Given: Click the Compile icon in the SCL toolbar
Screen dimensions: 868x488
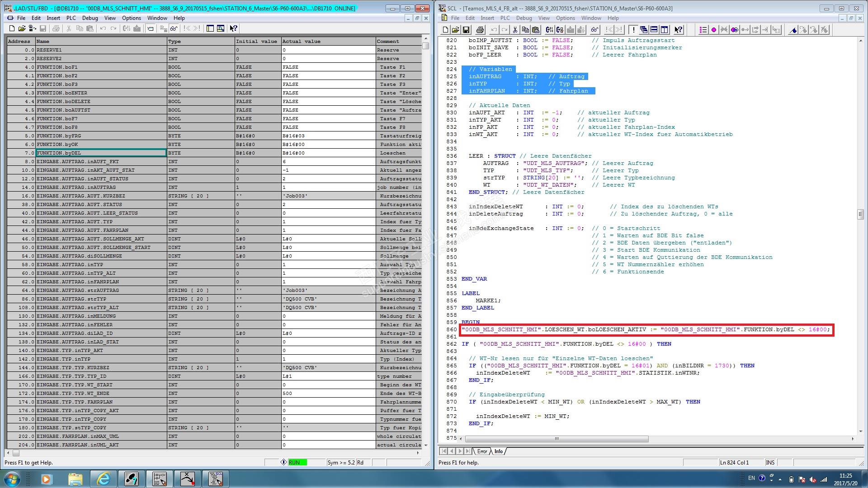Looking at the screenshot, I should tap(549, 30).
